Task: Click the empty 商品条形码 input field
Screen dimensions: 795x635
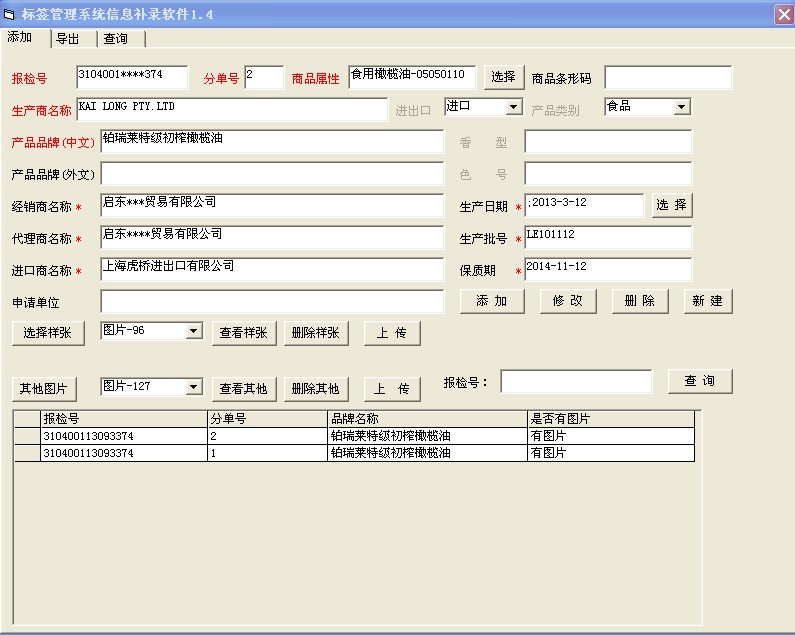Action: 668,77
